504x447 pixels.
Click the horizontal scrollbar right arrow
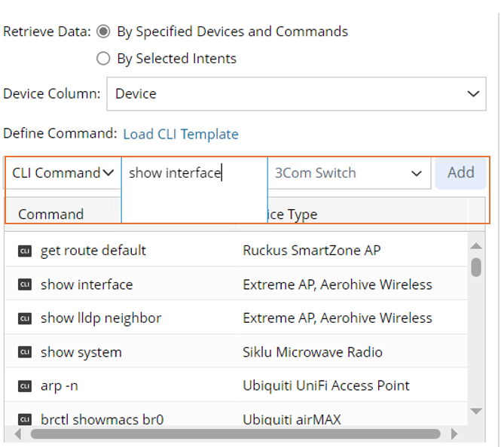pos(454,434)
